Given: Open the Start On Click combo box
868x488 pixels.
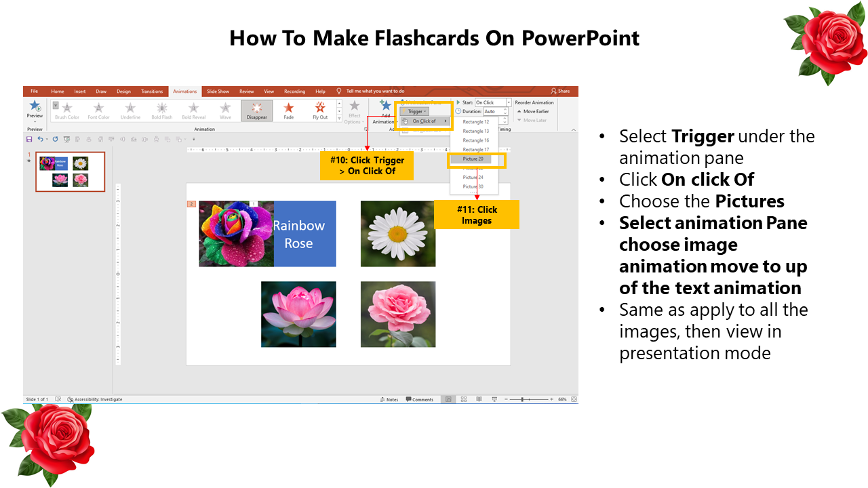Looking at the screenshot, I should (x=493, y=102).
